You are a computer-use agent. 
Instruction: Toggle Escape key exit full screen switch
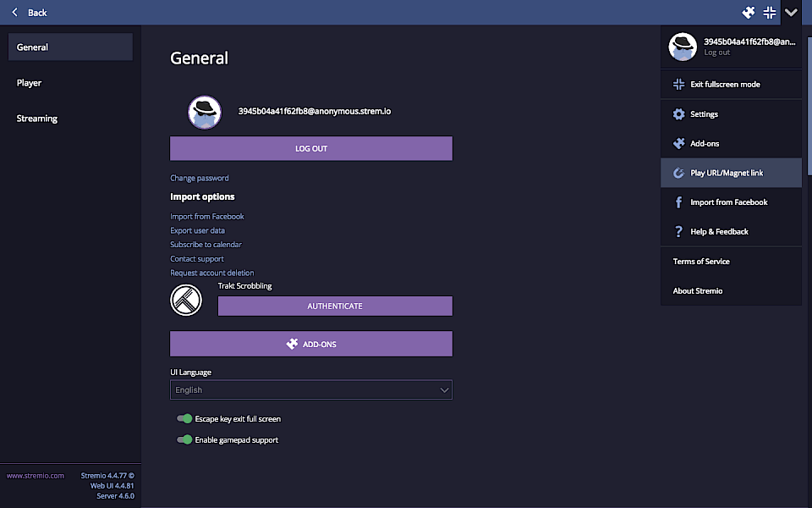pyautogui.click(x=184, y=418)
